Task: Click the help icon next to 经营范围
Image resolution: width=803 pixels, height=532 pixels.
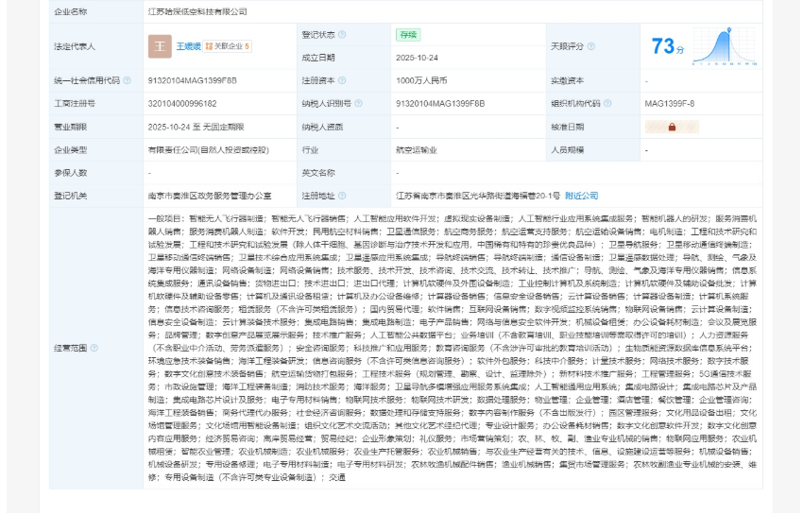Action: (x=94, y=348)
